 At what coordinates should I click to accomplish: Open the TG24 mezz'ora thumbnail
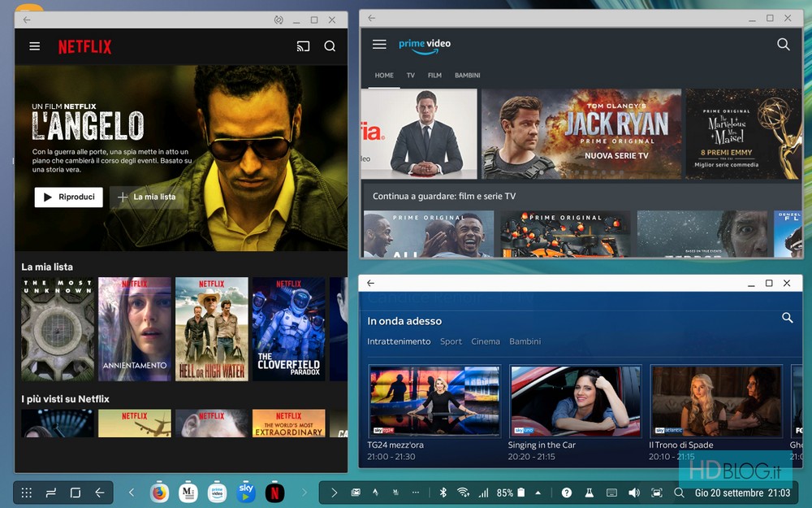point(434,401)
